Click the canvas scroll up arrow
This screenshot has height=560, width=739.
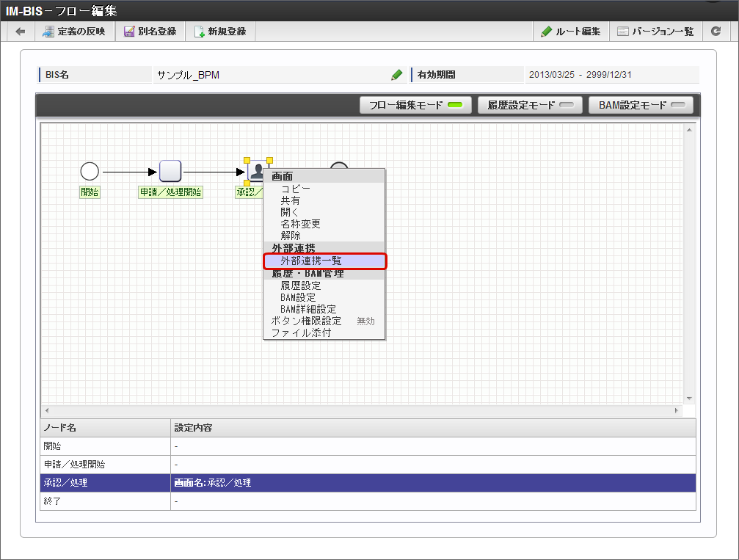689,130
